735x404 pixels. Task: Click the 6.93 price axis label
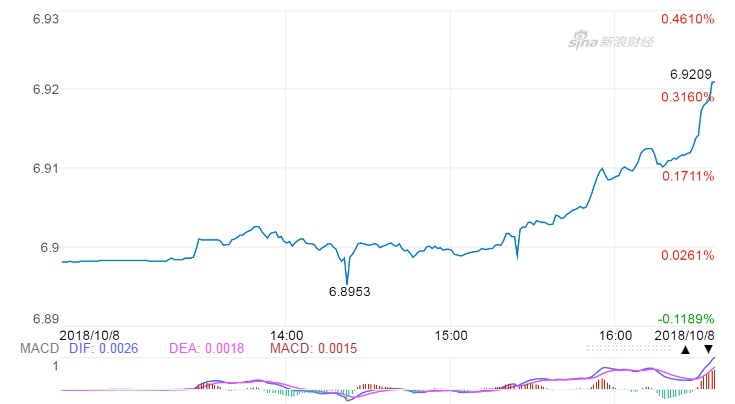18,19
